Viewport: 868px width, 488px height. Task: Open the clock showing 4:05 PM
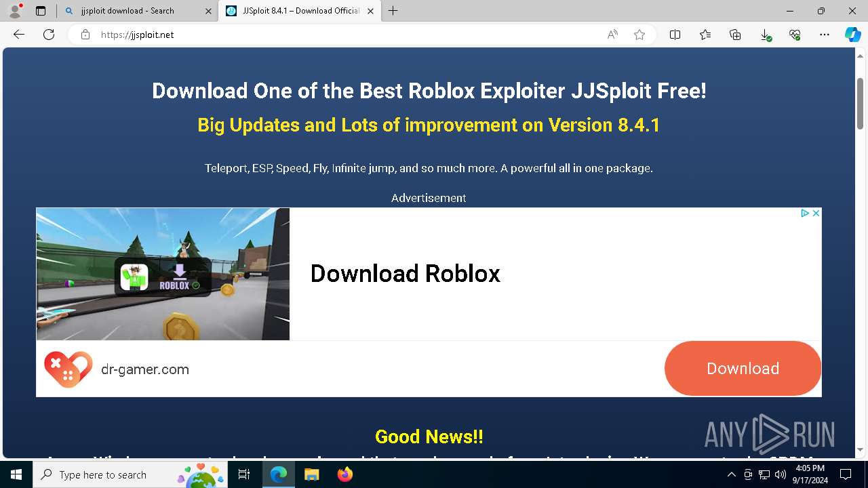click(810, 474)
